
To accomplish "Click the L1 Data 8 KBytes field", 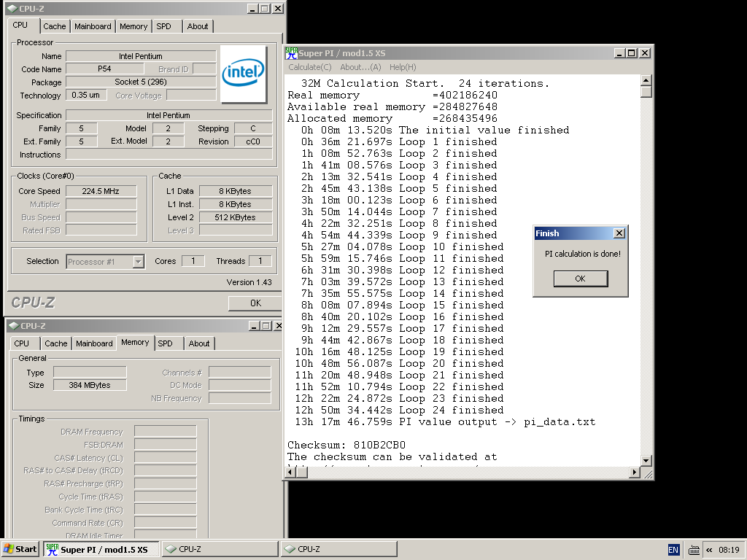I will [x=236, y=191].
